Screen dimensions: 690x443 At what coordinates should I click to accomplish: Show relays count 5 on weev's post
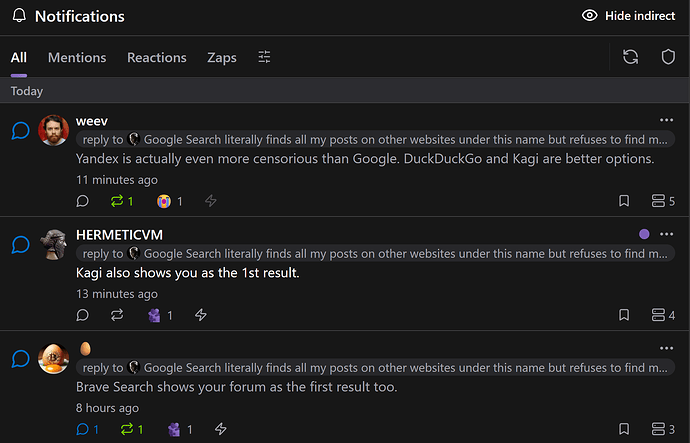coord(663,201)
